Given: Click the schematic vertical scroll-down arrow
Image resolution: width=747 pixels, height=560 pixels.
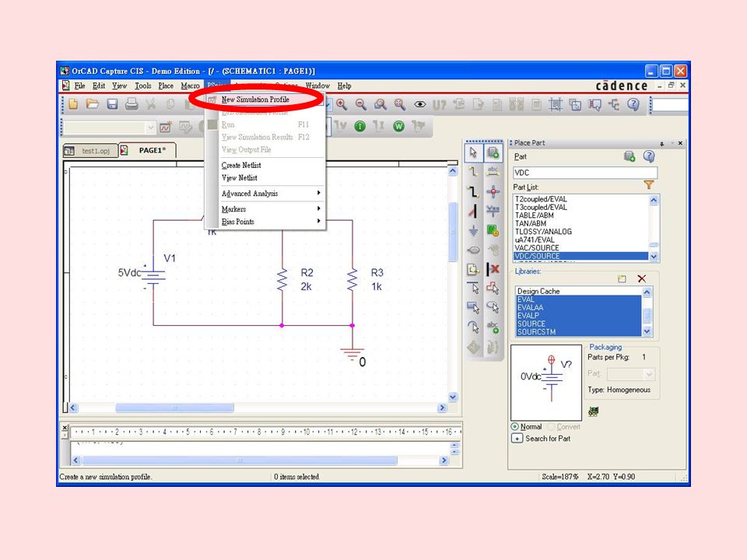Looking at the screenshot, I should [453, 397].
